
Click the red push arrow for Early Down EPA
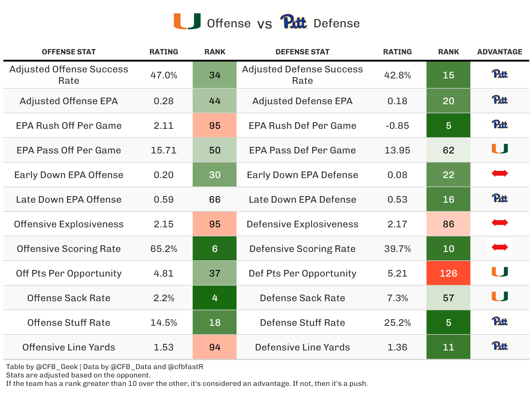500,173
